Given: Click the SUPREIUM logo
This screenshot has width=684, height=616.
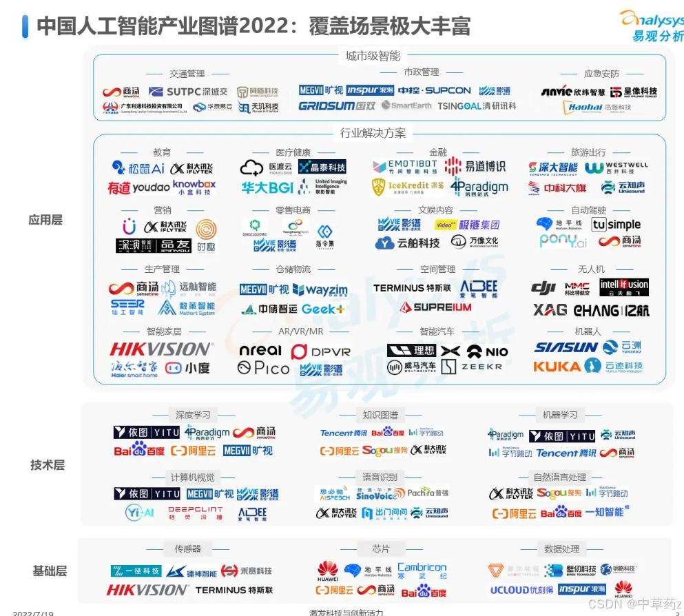Looking at the screenshot, I should click(435, 307).
